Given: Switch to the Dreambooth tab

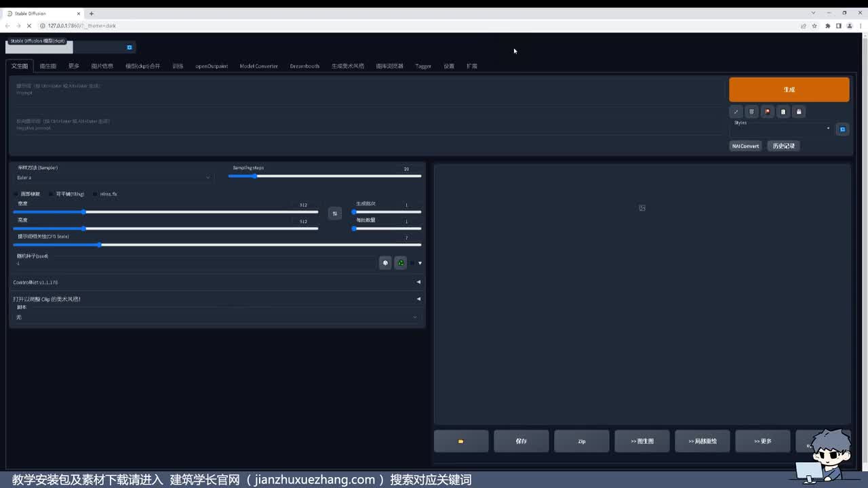Looking at the screenshot, I should tap(304, 66).
